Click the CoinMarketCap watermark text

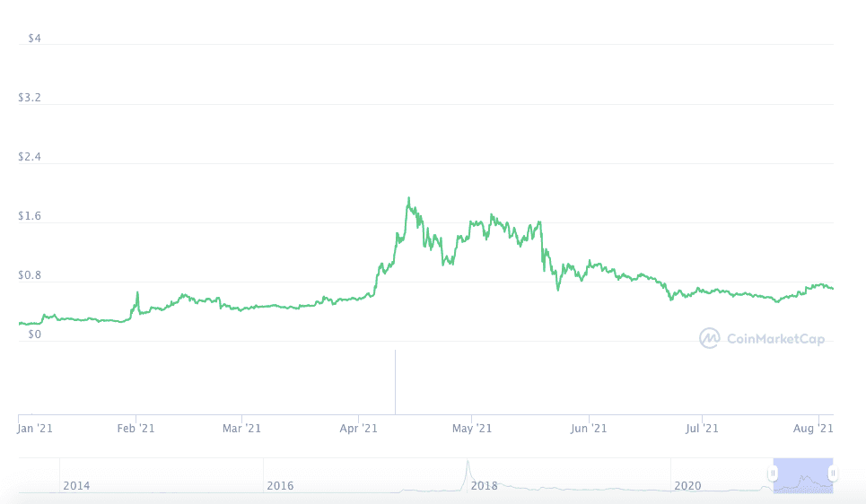[x=774, y=339]
